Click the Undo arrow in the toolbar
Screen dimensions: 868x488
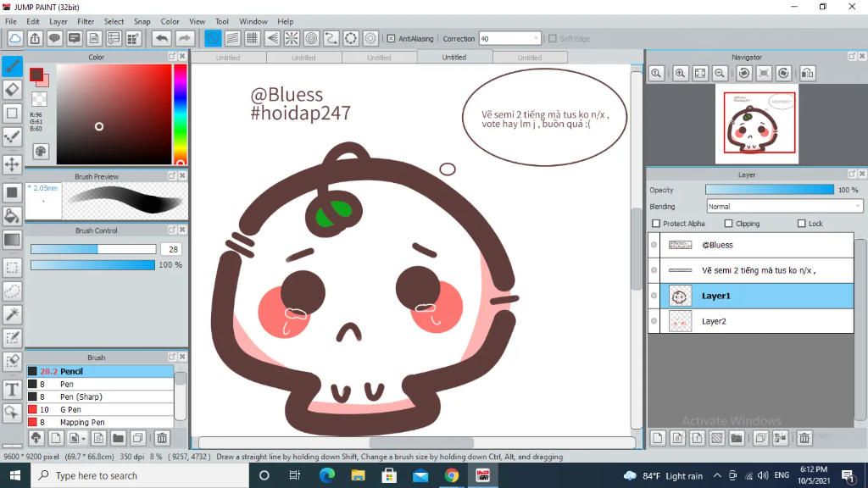[162, 39]
